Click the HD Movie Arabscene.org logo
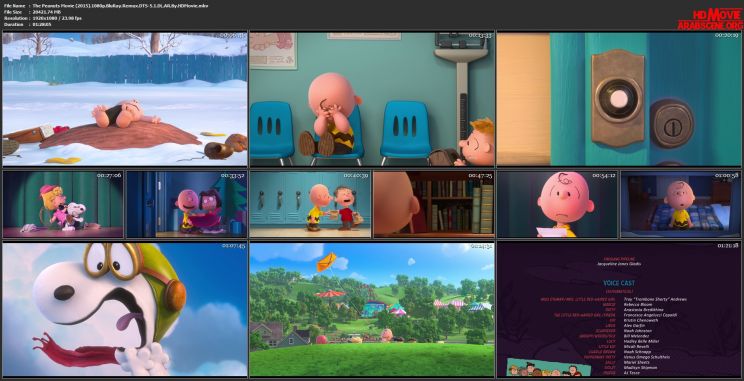This screenshot has height=381, width=744. coord(710,19)
